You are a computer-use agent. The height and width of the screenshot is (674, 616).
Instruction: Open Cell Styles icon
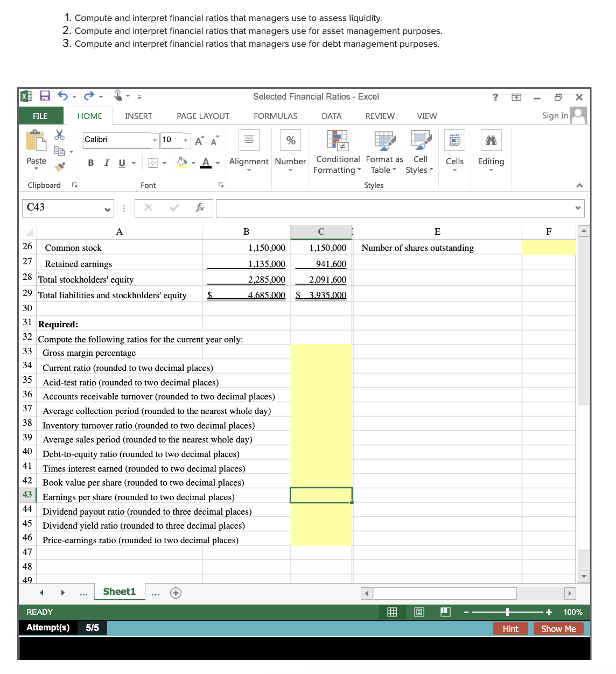(x=421, y=140)
